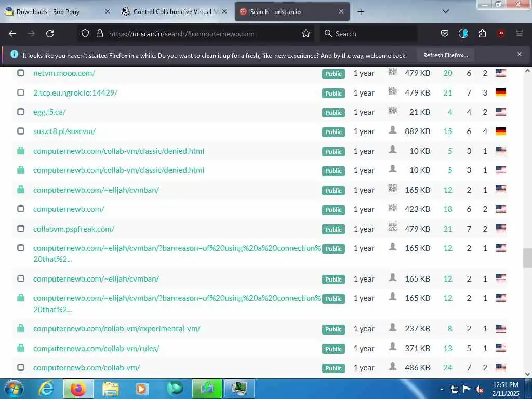The height and width of the screenshot is (399, 532).
Task: View site info via the padlock icon
Action: [99, 34]
